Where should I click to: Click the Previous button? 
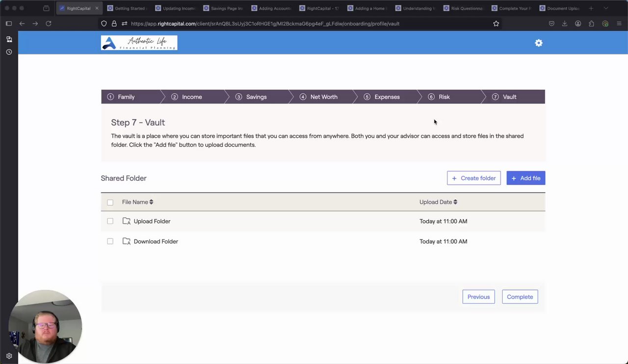click(478, 297)
